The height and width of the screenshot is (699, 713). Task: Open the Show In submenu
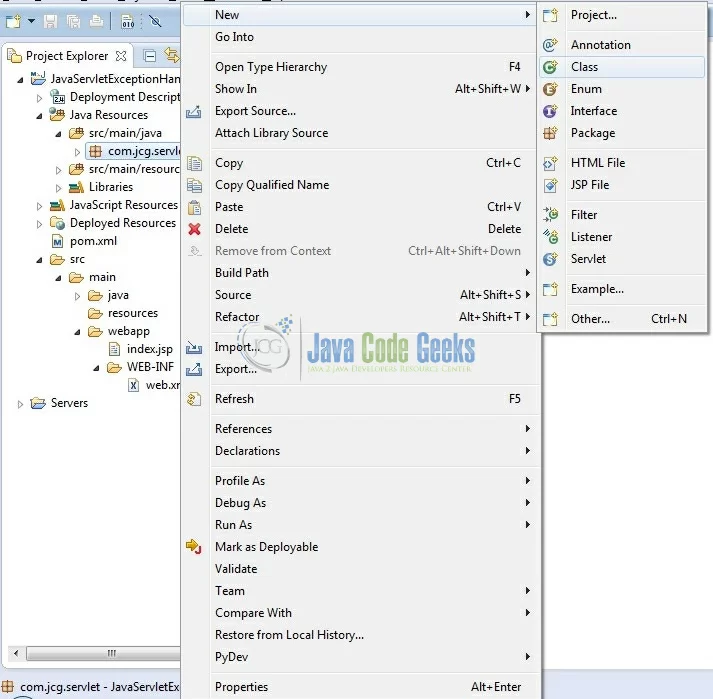pyautogui.click(x=359, y=89)
